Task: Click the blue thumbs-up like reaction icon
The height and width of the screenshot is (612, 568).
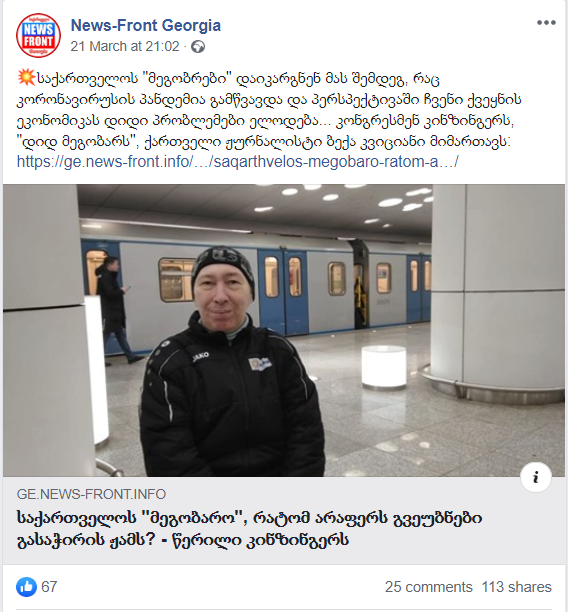Action: click(26, 587)
